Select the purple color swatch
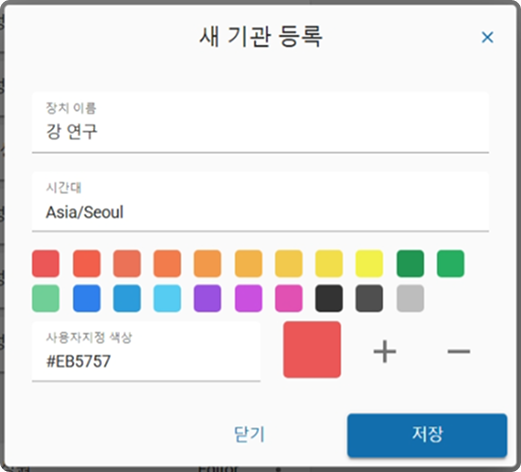Screen dimensions: 521x472 pos(207,298)
